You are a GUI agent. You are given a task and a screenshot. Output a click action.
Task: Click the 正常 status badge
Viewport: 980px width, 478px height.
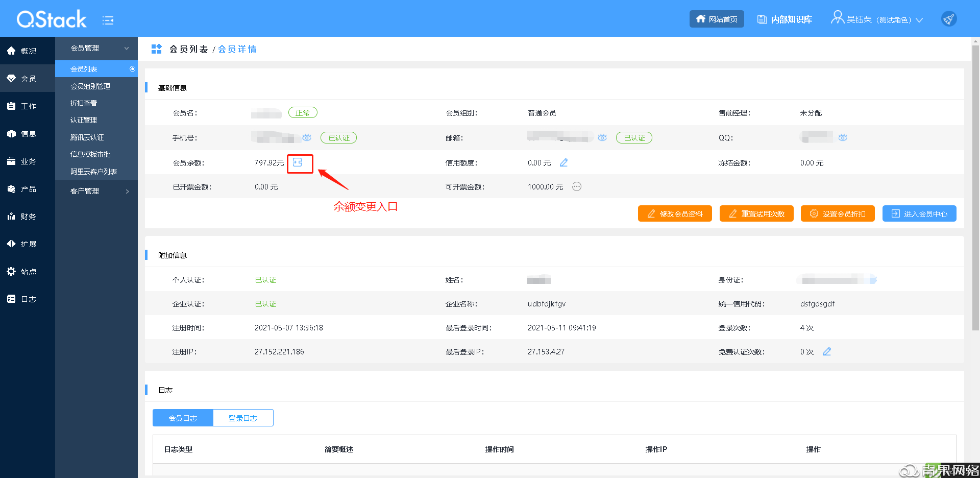(303, 112)
